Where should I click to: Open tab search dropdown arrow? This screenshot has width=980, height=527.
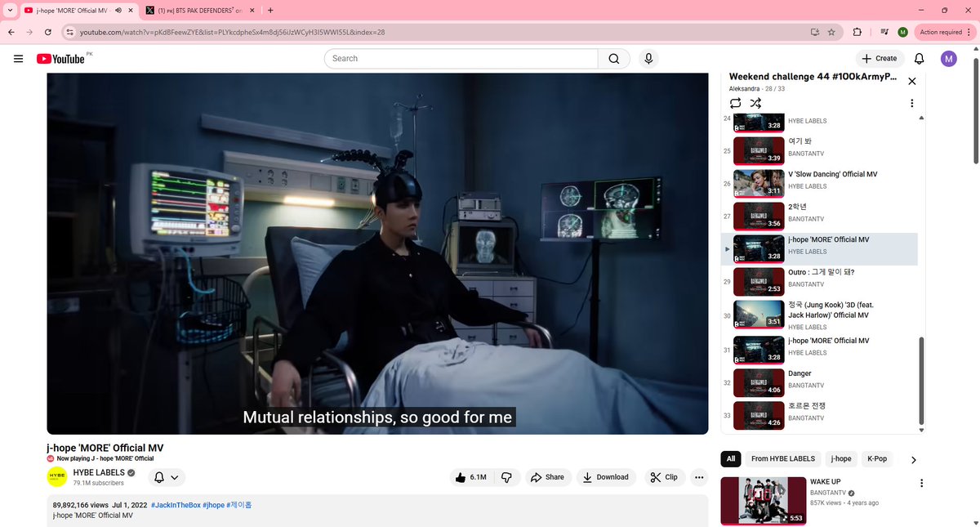9,10
